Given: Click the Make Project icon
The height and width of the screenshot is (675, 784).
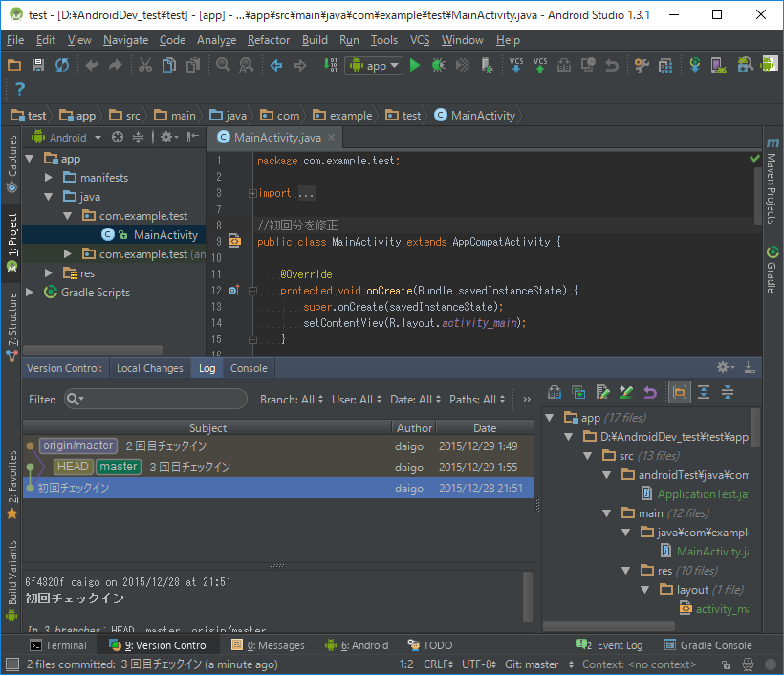Looking at the screenshot, I should click(x=331, y=65).
